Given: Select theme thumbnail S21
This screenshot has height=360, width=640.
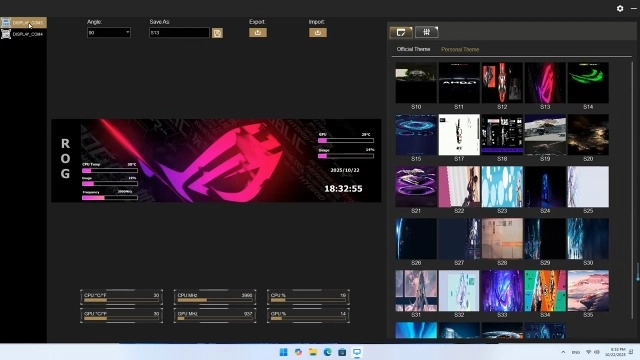Looking at the screenshot, I should [416, 187].
